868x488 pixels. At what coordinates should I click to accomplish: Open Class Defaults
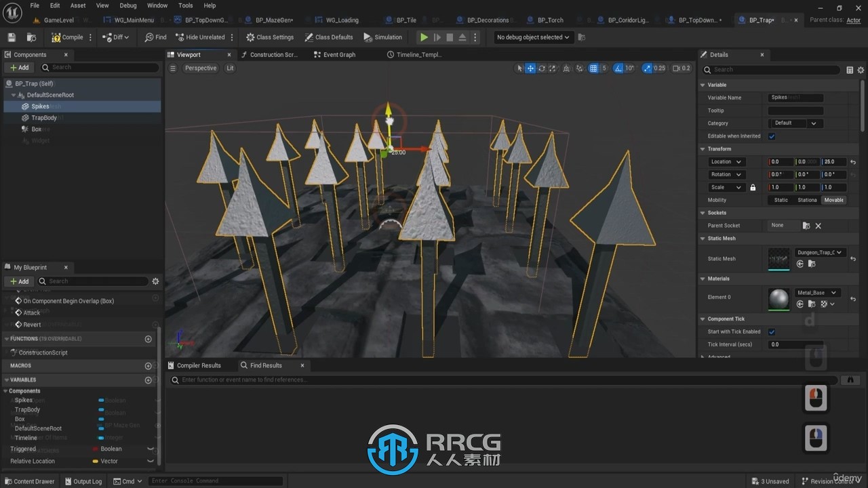pos(329,37)
